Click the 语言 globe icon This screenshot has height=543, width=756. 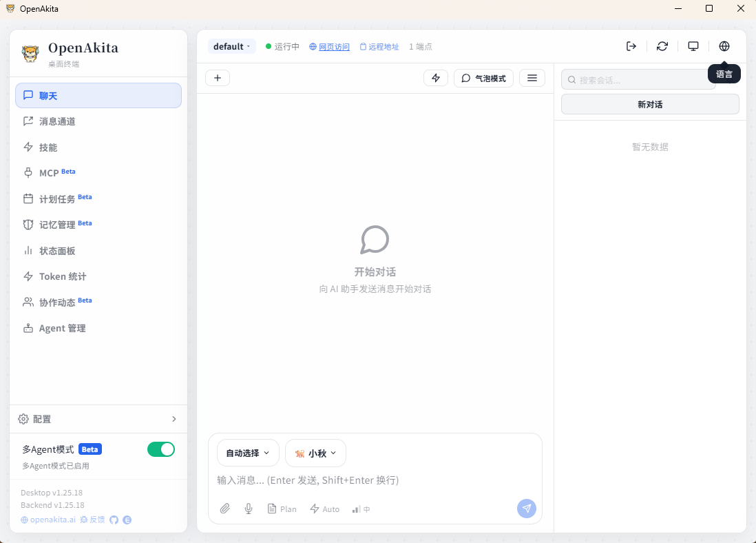point(724,46)
